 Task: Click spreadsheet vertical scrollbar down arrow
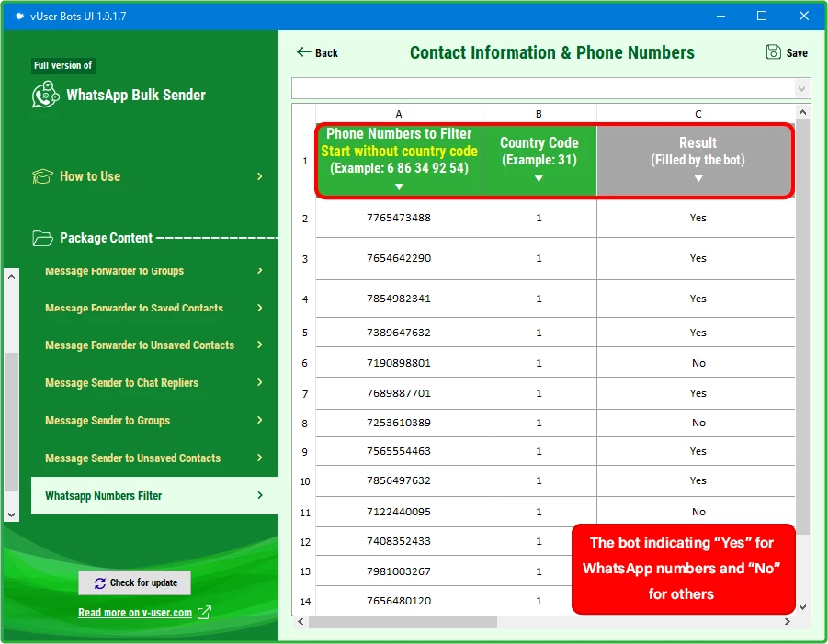click(x=802, y=607)
